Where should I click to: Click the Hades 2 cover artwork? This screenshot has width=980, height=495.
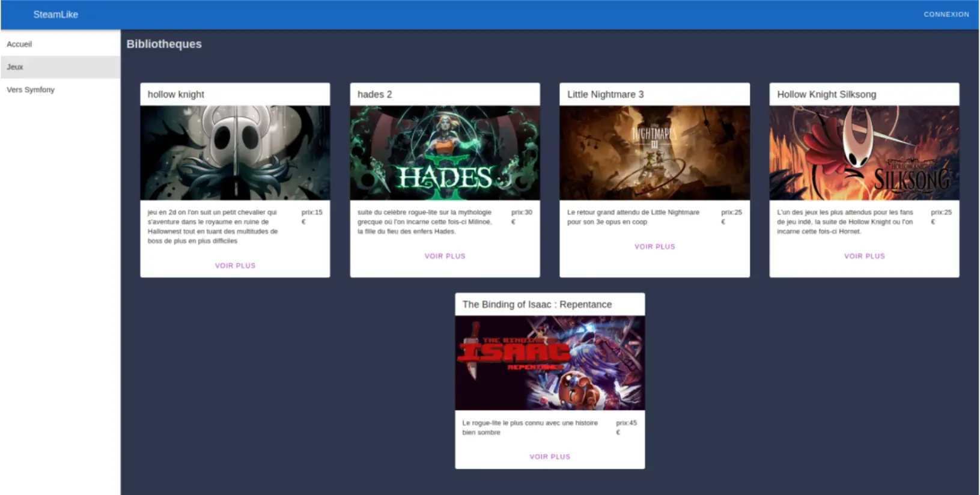445,153
